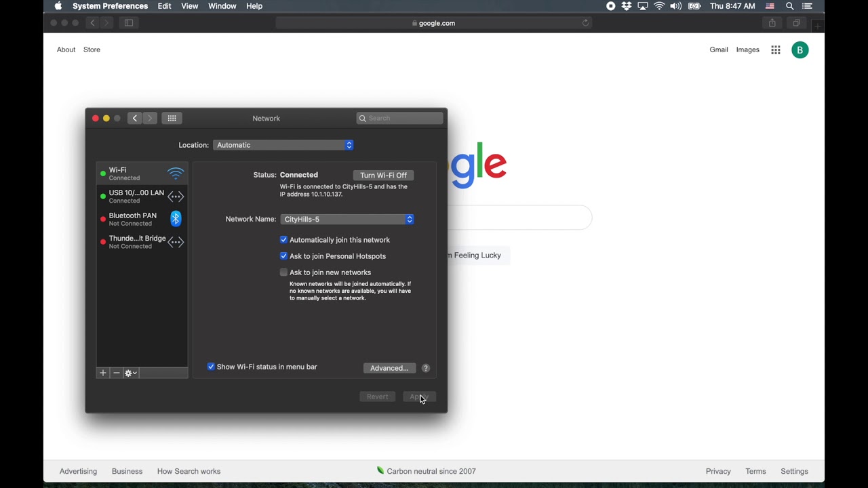Click Safari share icon
The image size is (868, 488).
click(x=772, y=23)
